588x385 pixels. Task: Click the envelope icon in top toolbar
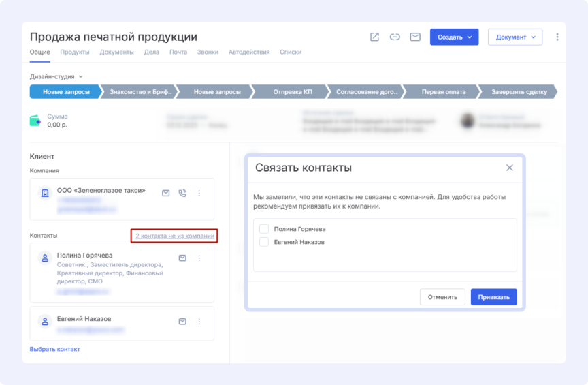(415, 37)
